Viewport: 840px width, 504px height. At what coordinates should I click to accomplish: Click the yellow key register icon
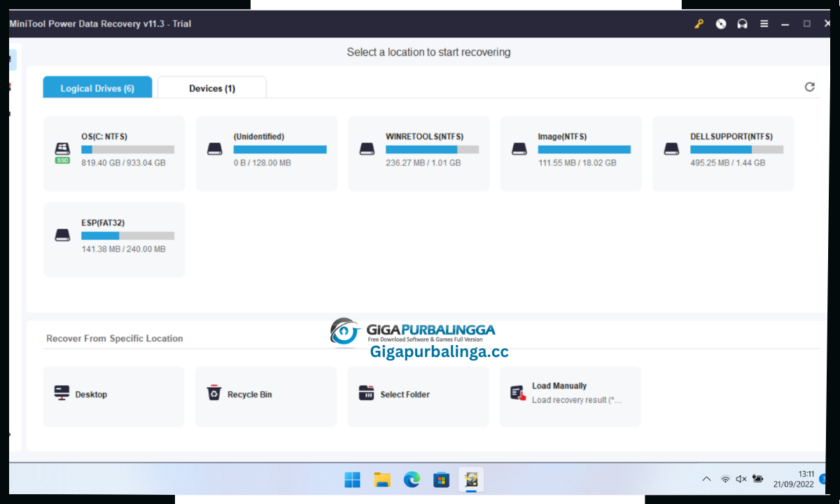pos(699,24)
